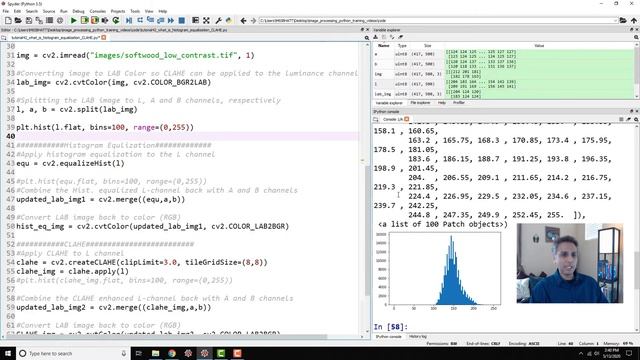Start debugging the file
This screenshot has width=640, height=360.
[129, 20]
